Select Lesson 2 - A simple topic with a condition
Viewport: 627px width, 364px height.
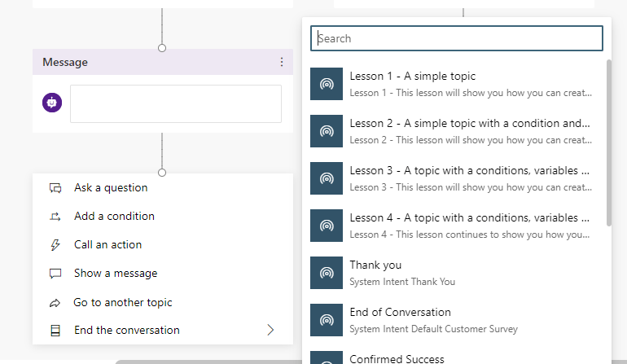pos(470,123)
